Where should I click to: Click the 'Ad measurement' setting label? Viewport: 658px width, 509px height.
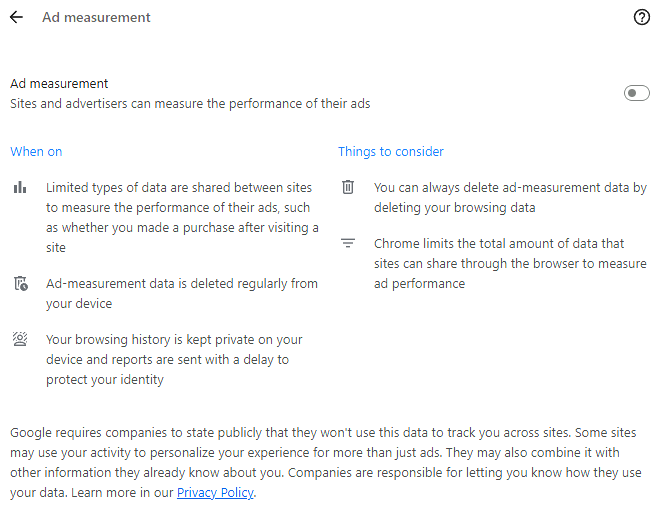[x=59, y=84]
